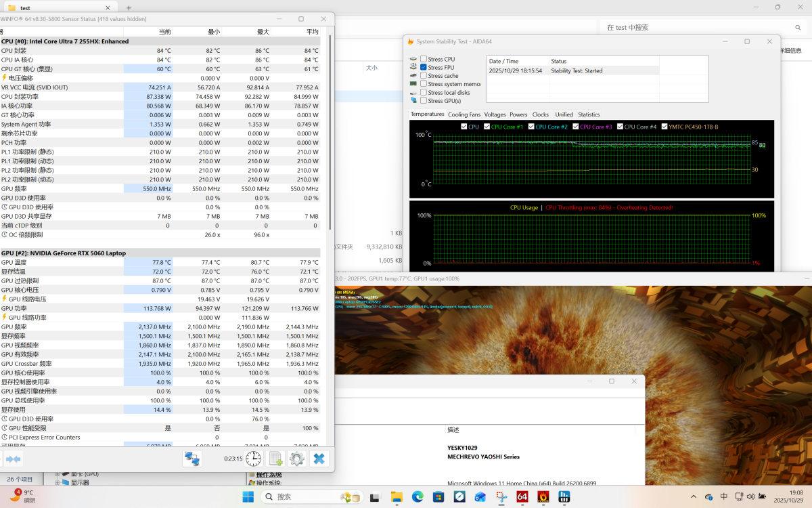
Task: Uncheck the Stress FPU option
Action: point(424,68)
